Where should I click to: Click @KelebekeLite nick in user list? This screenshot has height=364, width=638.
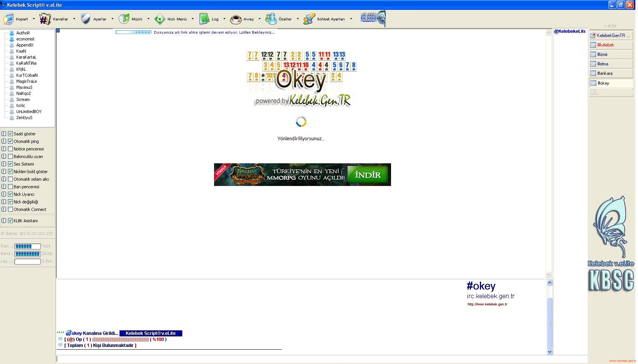click(x=570, y=31)
